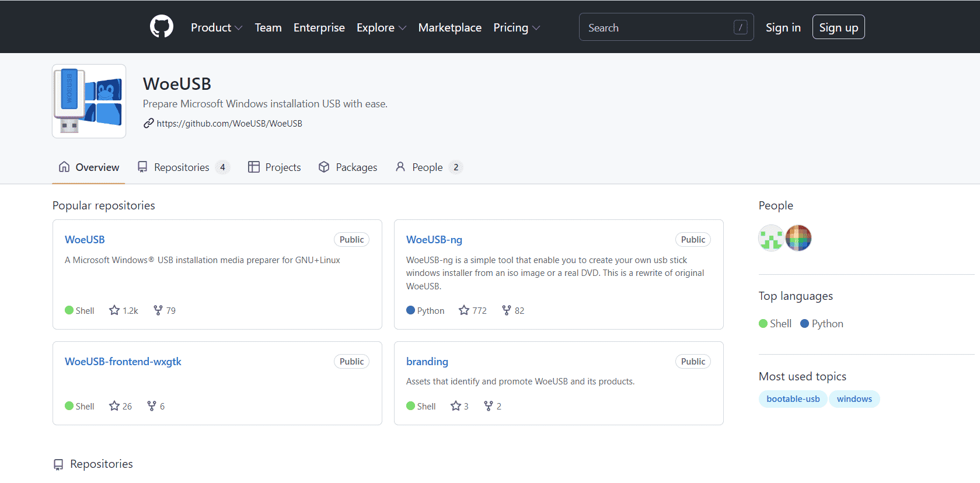Screen dimensions: 980x483
Task: Open the WoeUSB repository link
Action: click(85, 240)
